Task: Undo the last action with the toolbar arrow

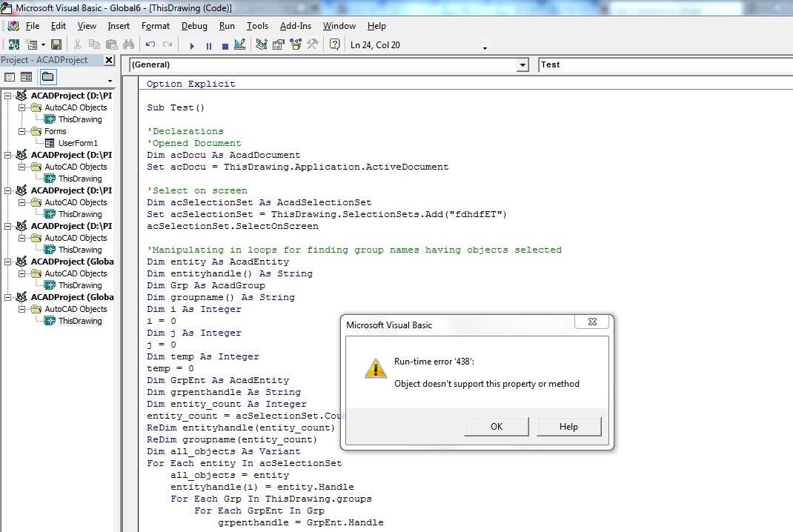Action: pos(150,44)
